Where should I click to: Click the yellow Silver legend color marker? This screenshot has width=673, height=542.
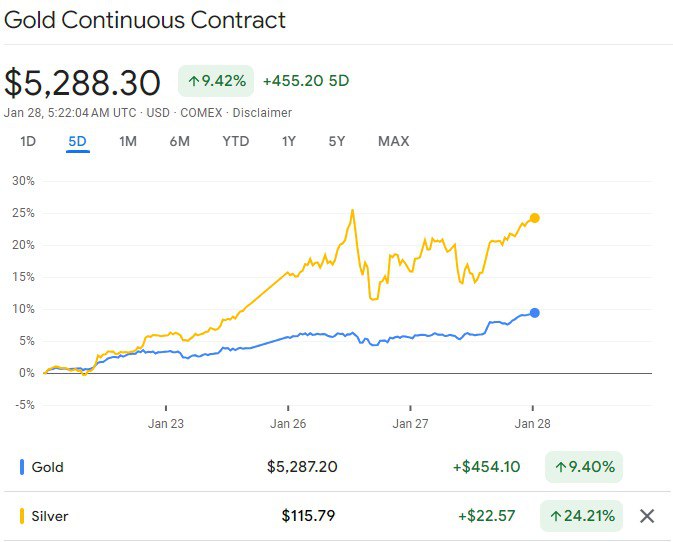pyautogui.click(x=22, y=516)
